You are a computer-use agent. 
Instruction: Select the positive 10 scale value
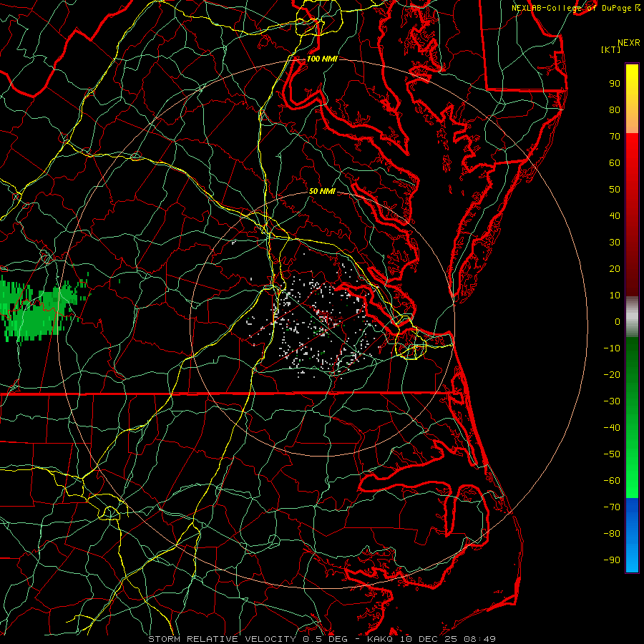point(615,296)
